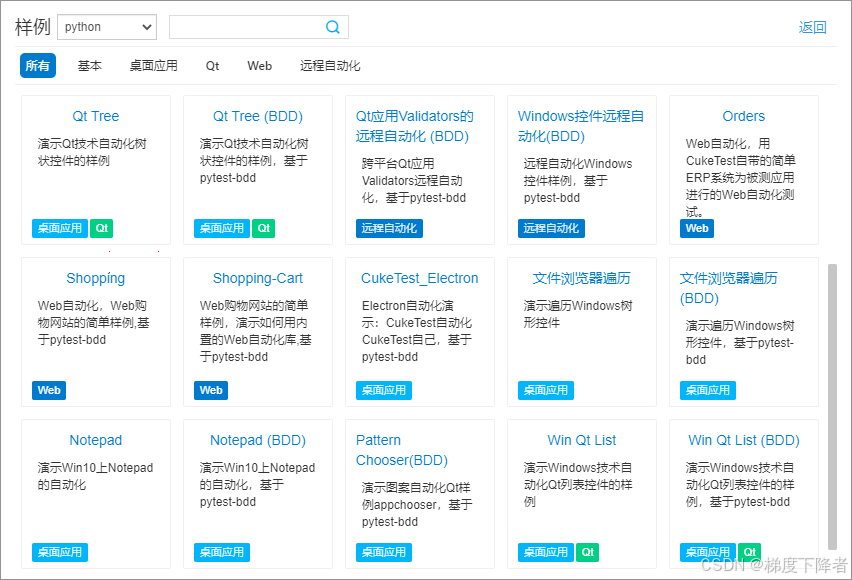Open the Qt category tab
This screenshot has height=580, width=852.
(x=212, y=66)
